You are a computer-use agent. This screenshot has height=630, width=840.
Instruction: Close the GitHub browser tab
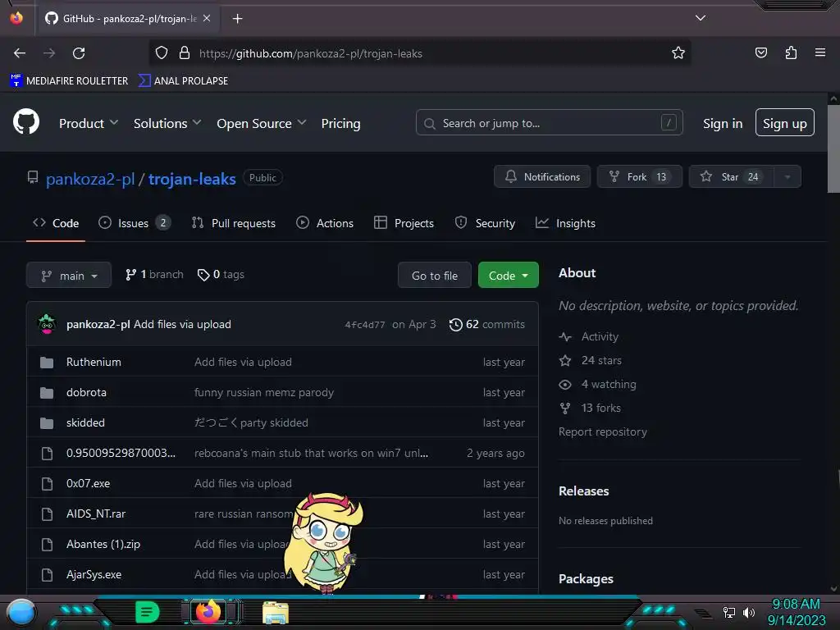click(x=207, y=18)
